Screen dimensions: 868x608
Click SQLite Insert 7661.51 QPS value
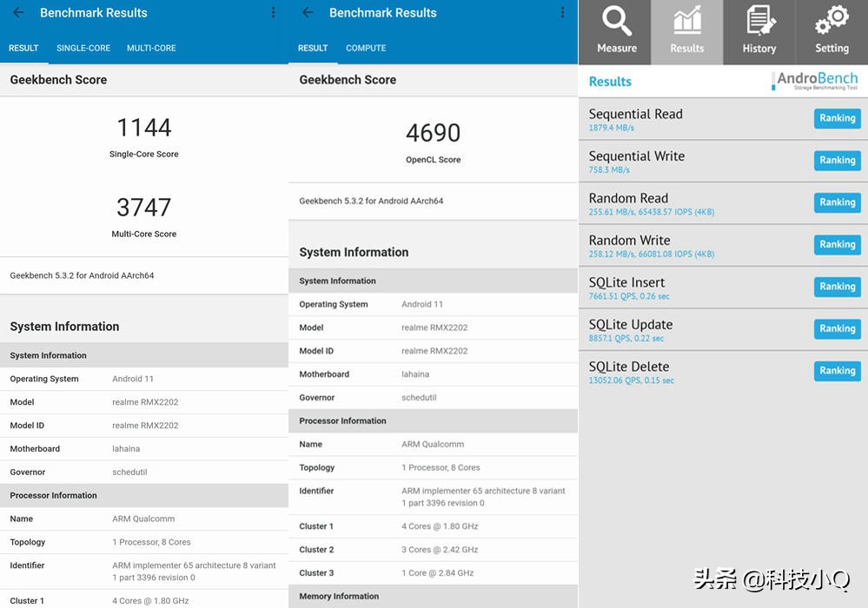click(x=629, y=296)
